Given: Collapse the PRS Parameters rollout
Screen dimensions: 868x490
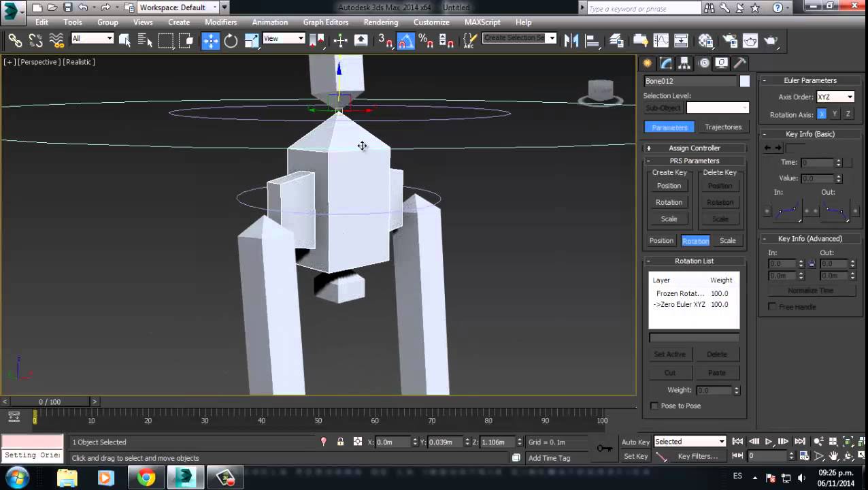Looking at the screenshot, I should pos(694,161).
